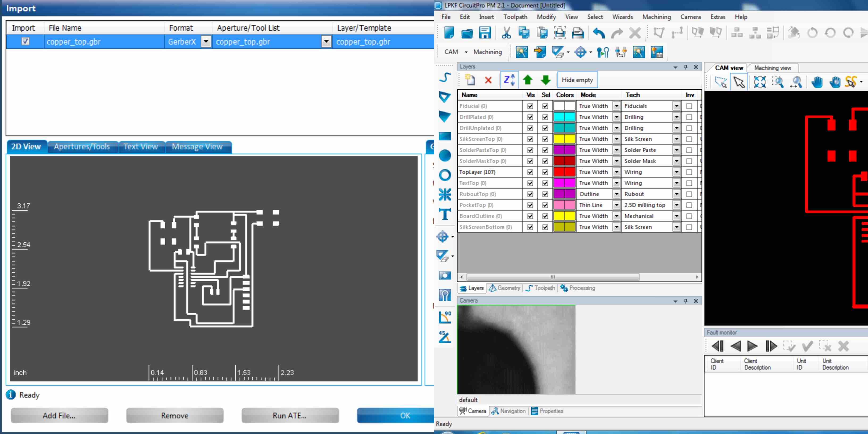This screenshot has width=868, height=434.
Task: Click the Cut scissors icon
Action: 506,33
